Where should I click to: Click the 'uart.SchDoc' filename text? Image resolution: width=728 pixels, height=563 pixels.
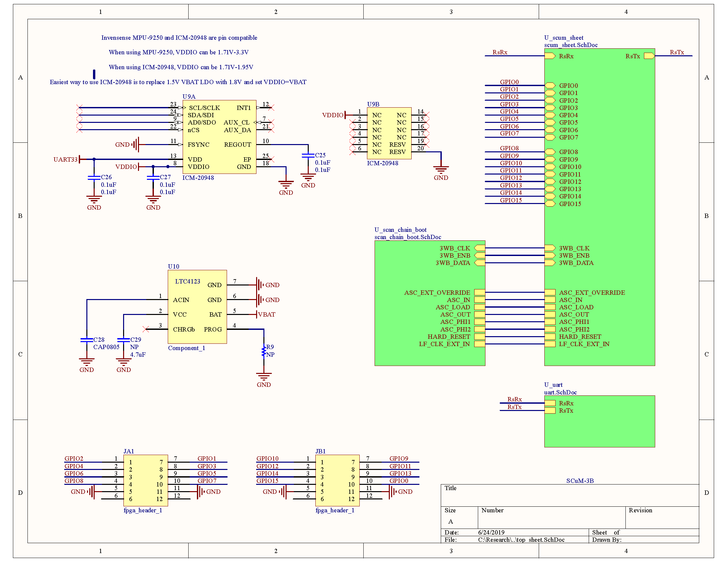(x=560, y=392)
